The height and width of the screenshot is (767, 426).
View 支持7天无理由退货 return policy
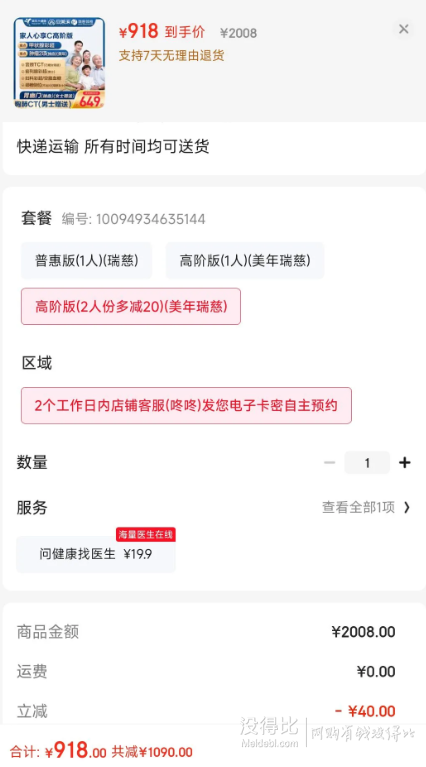coord(171,56)
